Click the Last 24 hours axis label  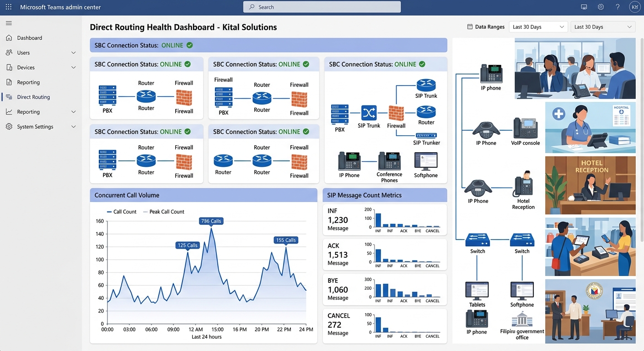tap(206, 337)
